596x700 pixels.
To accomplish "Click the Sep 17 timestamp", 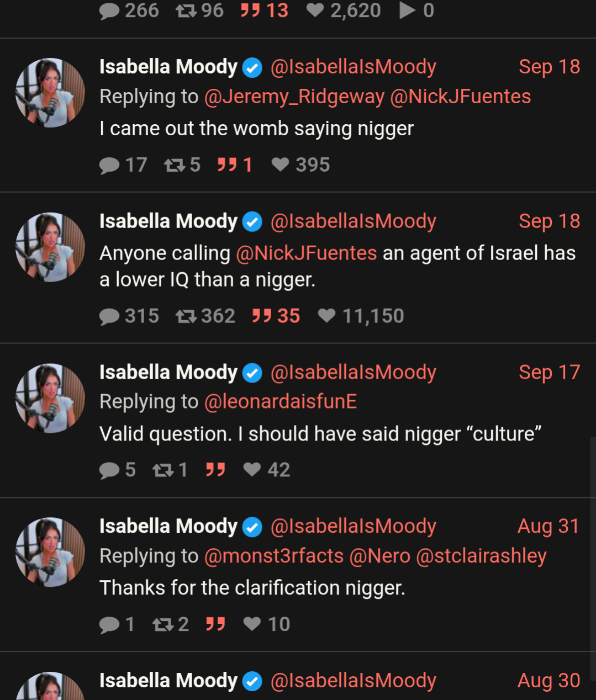I will 549,373.
